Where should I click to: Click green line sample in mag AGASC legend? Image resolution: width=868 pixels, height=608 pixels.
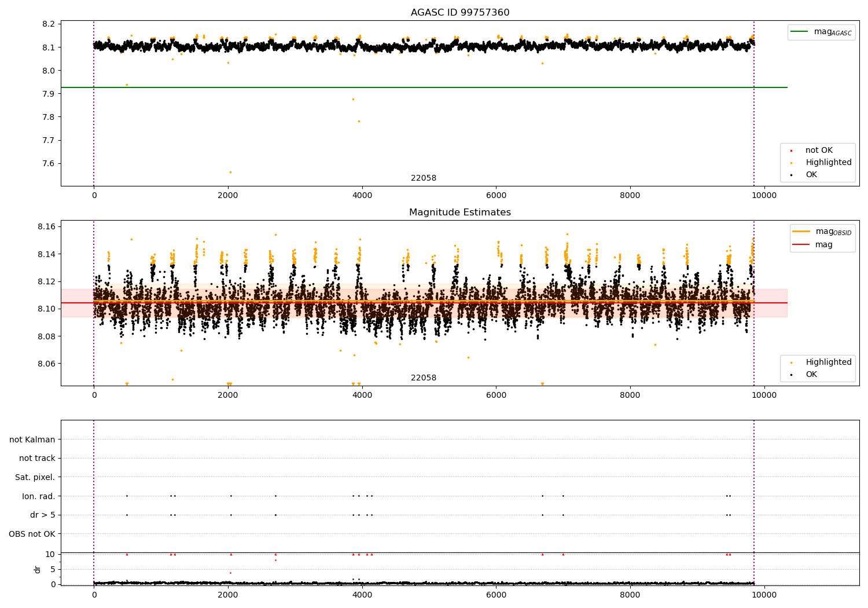click(800, 32)
